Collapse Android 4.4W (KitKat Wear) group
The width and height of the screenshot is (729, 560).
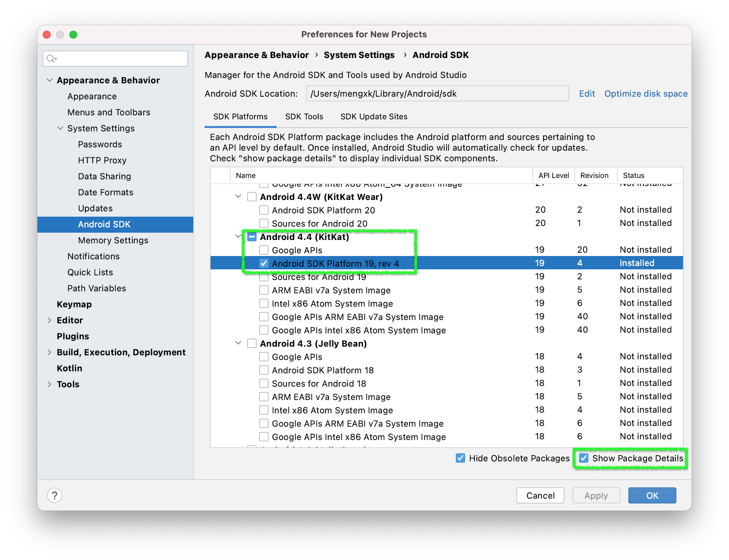click(238, 196)
